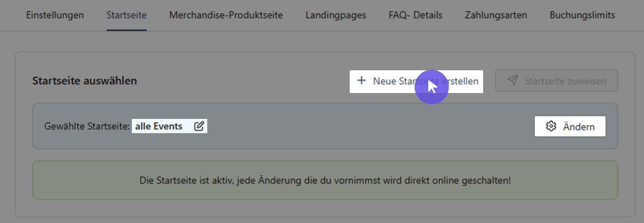The width and height of the screenshot is (644, 223).
Task: Click the plus icon for new Startseite
Action: click(x=361, y=81)
